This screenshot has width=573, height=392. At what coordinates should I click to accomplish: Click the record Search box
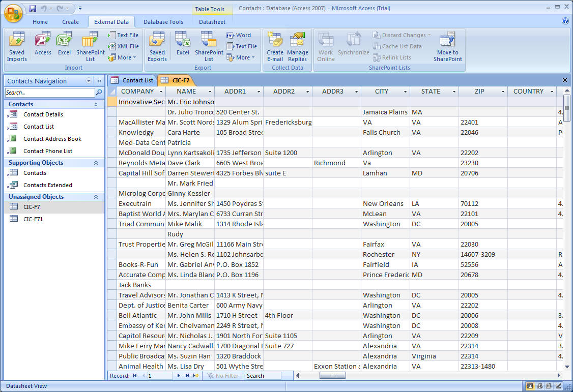263,376
